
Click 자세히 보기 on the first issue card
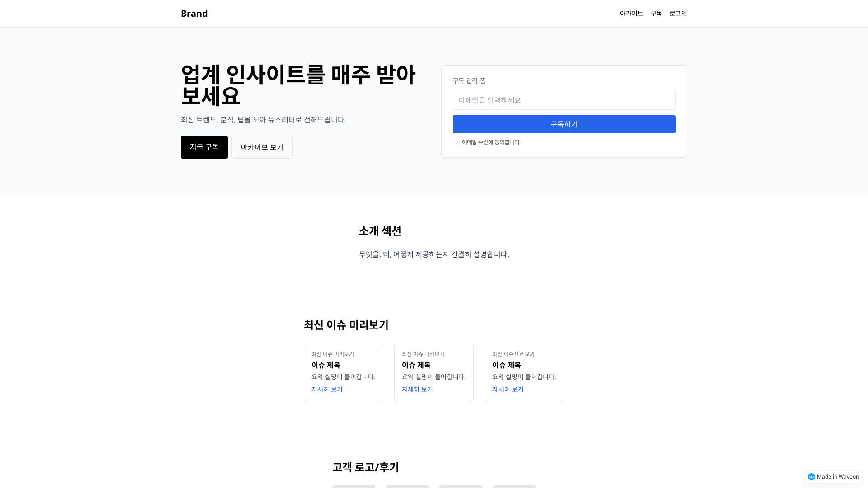[x=326, y=389]
